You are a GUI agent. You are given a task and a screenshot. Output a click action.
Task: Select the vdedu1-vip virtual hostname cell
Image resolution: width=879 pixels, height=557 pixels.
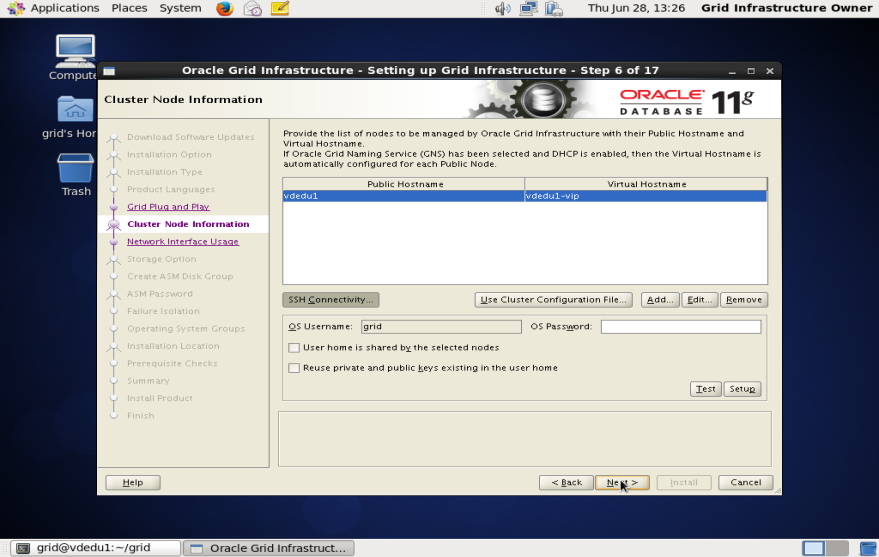click(646, 196)
